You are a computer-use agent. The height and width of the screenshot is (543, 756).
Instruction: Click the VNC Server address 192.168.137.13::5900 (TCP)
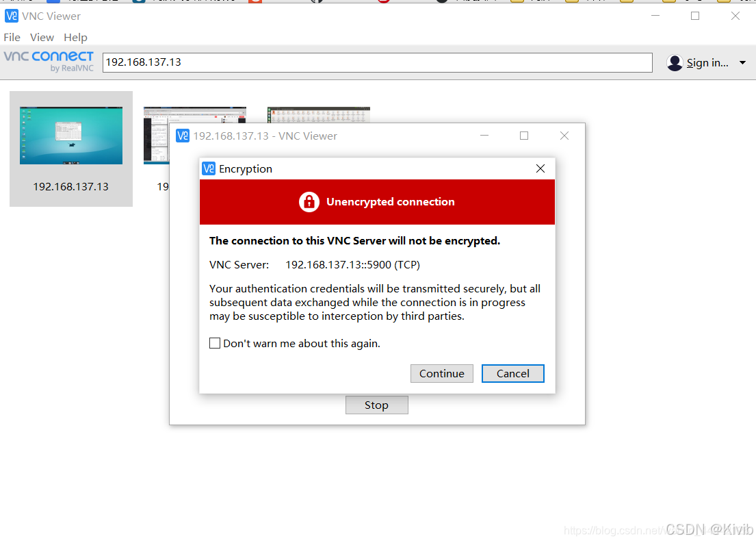tap(352, 264)
